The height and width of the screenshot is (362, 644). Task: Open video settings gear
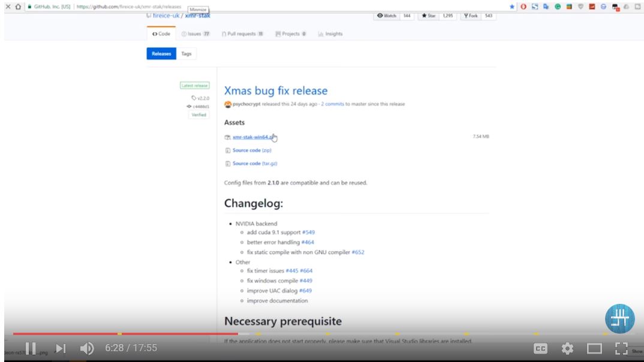click(567, 348)
